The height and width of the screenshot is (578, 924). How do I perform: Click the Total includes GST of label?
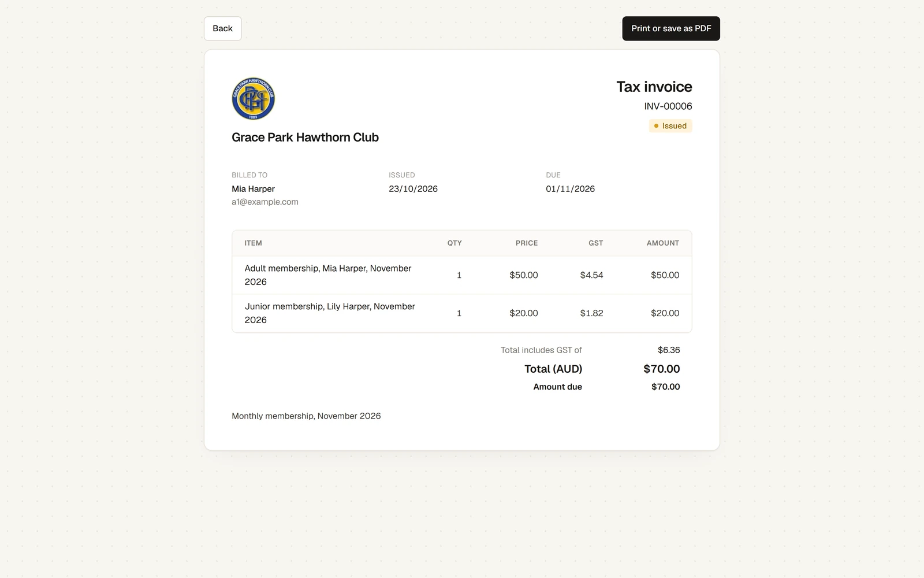(541, 350)
